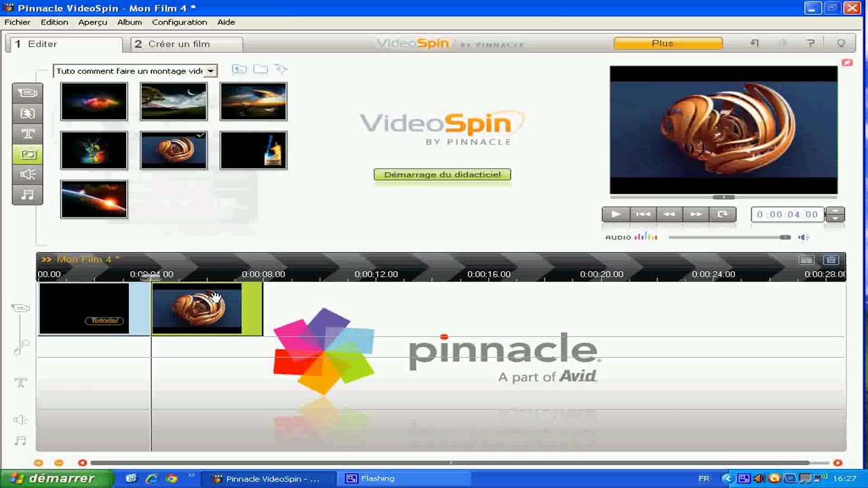Click the timeline overlay track icon

pos(20,347)
